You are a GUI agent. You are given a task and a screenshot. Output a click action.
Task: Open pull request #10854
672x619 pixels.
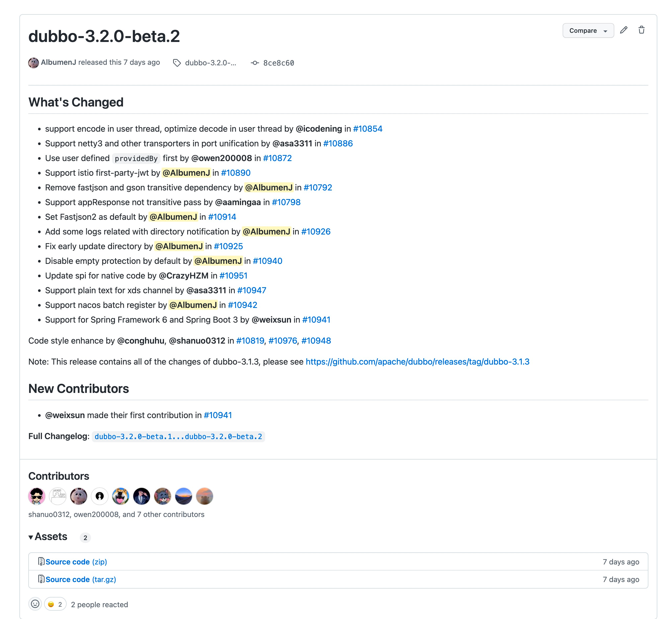(x=367, y=129)
